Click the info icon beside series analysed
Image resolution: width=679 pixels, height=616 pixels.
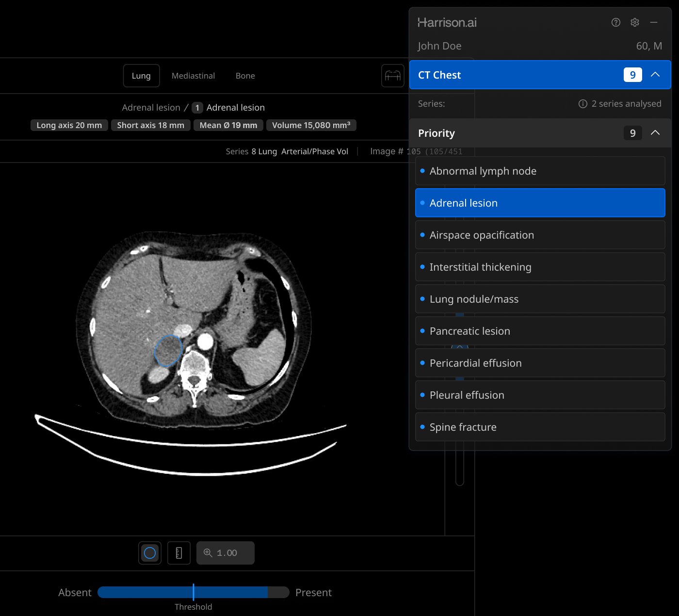(582, 104)
